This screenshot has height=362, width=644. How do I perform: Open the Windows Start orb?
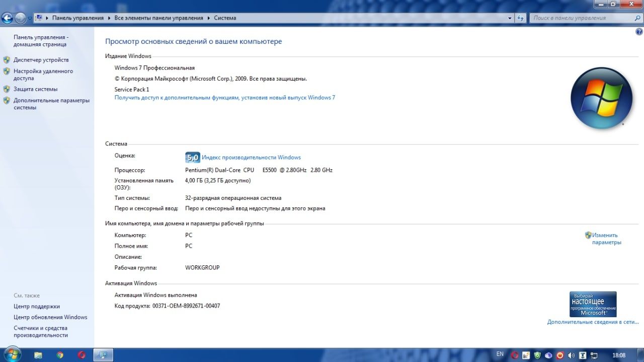pyautogui.click(x=12, y=354)
